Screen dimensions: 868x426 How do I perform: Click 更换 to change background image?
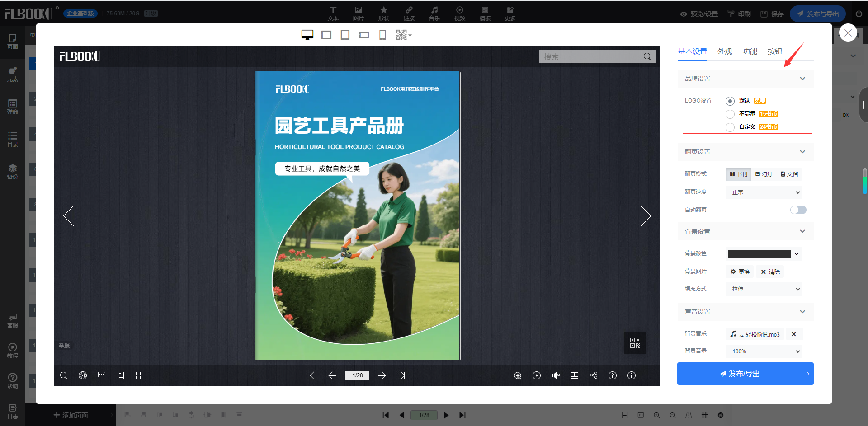pos(740,272)
